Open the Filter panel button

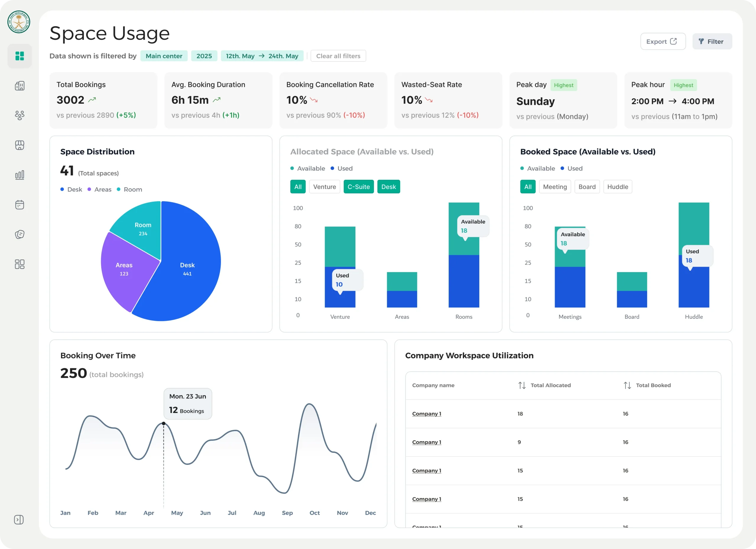pos(712,41)
